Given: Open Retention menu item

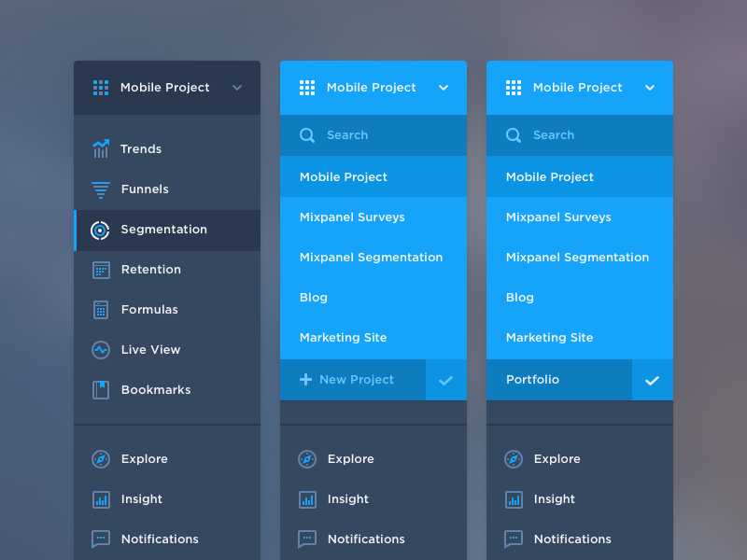Looking at the screenshot, I should [167, 270].
